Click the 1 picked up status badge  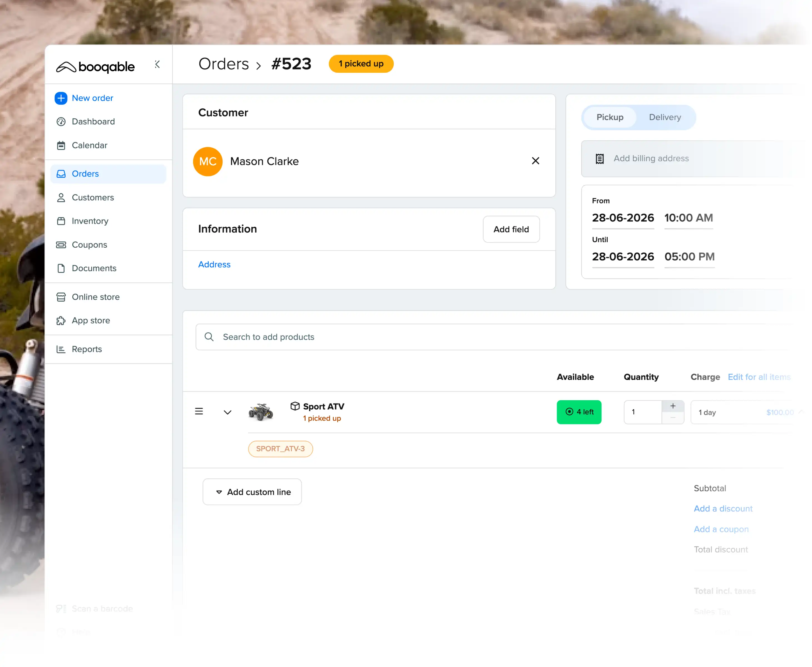361,64
